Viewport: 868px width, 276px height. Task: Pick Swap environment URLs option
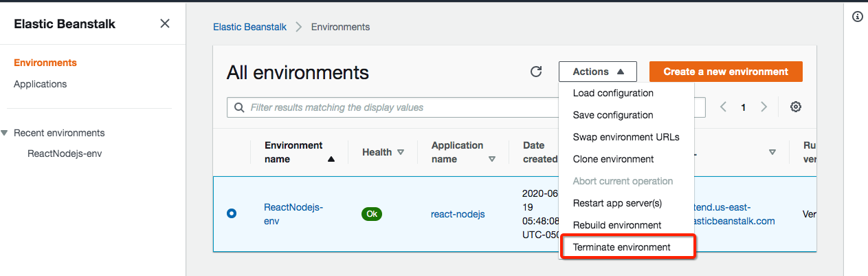(x=626, y=137)
